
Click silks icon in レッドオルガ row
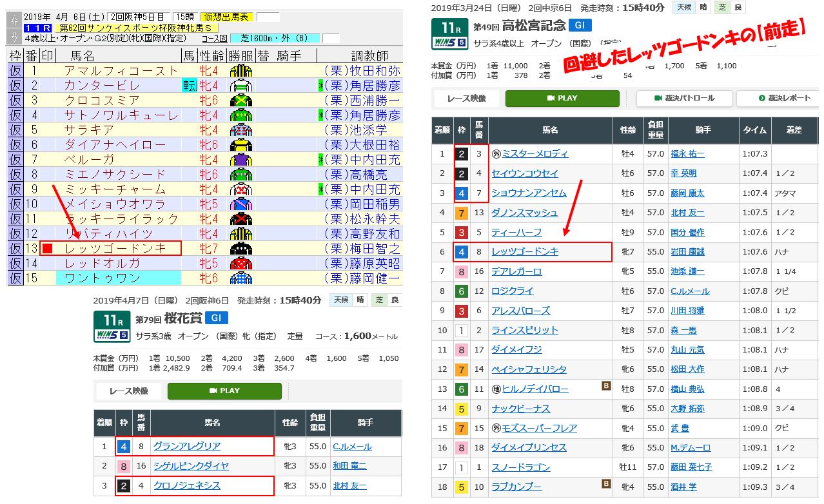(x=240, y=264)
